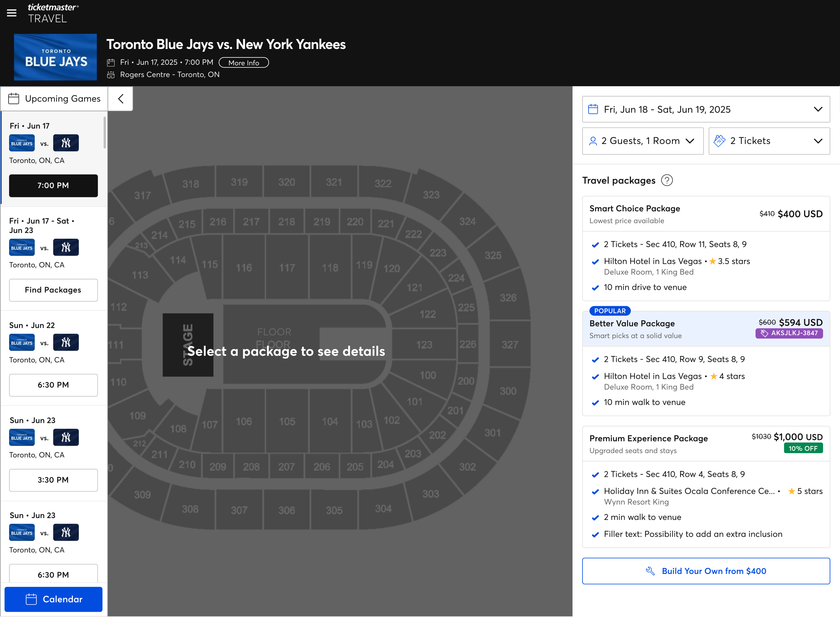This screenshot has width=840, height=617.
Task: Click the Toronto Blue Jays header image
Action: pyautogui.click(x=55, y=57)
